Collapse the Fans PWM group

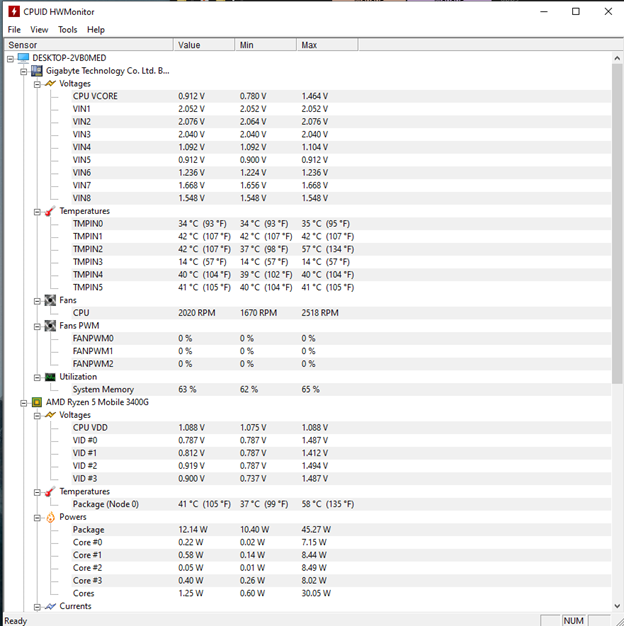(37, 327)
